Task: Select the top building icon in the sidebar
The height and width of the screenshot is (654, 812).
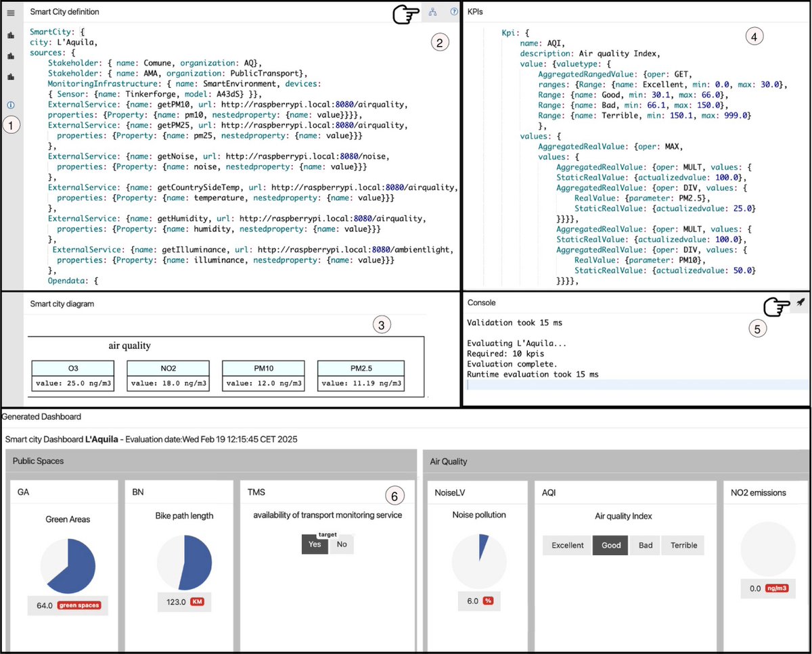Action: point(10,34)
